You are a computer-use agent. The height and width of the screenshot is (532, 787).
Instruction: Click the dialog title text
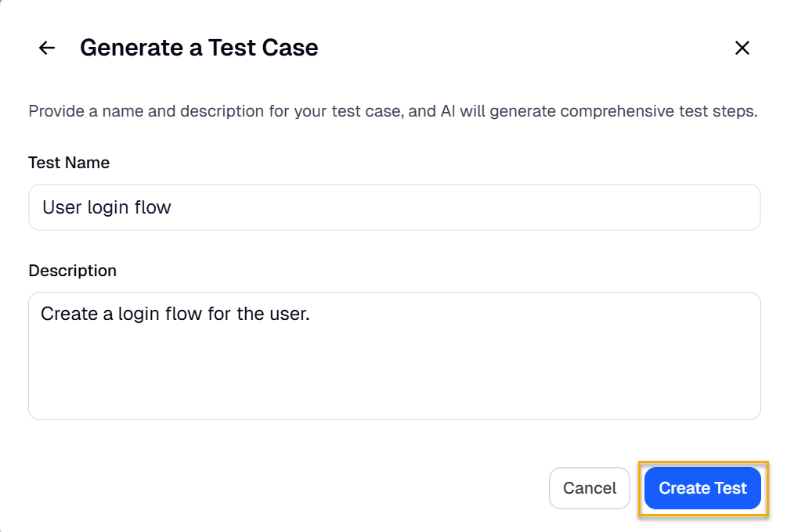point(198,48)
